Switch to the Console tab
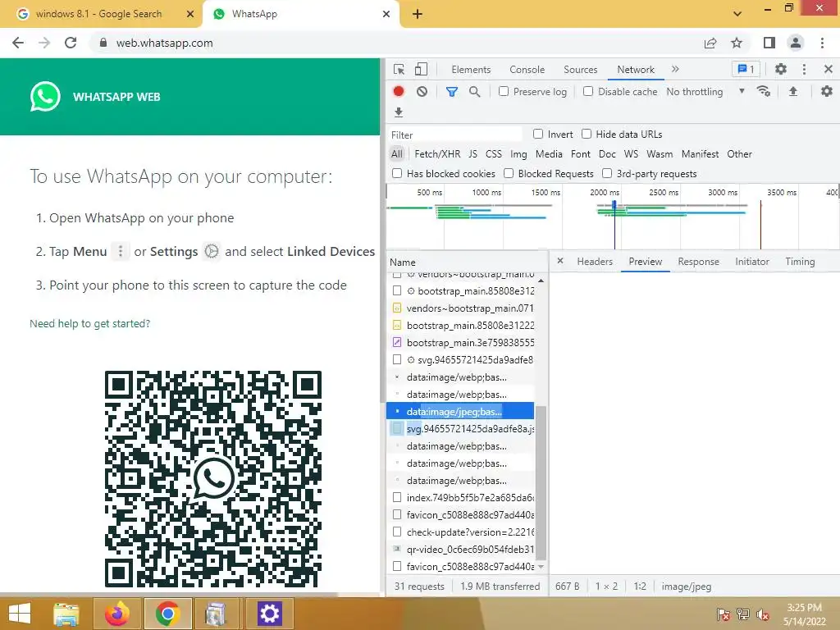Viewport: 840px width, 630px height. click(527, 70)
